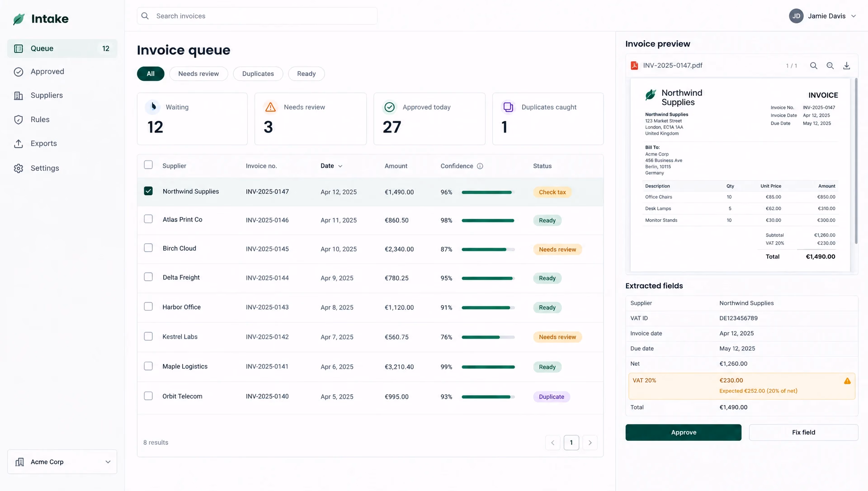Open Approved via checkmark icon
Image resolution: width=868 pixels, height=491 pixels.
click(19, 72)
